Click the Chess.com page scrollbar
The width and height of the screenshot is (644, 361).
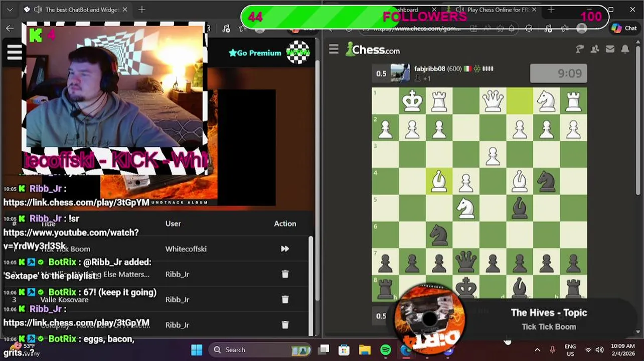point(638,120)
